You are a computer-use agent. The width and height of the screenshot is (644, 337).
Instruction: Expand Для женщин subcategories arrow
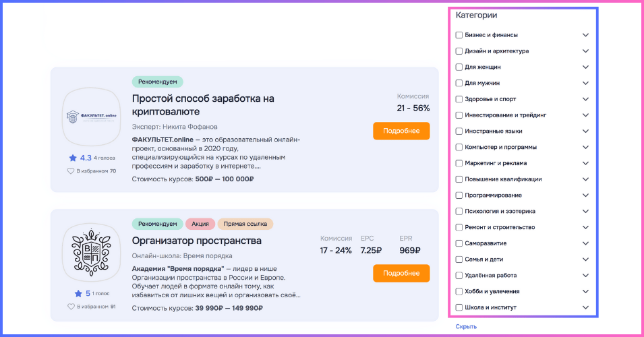click(x=586, y=67)
